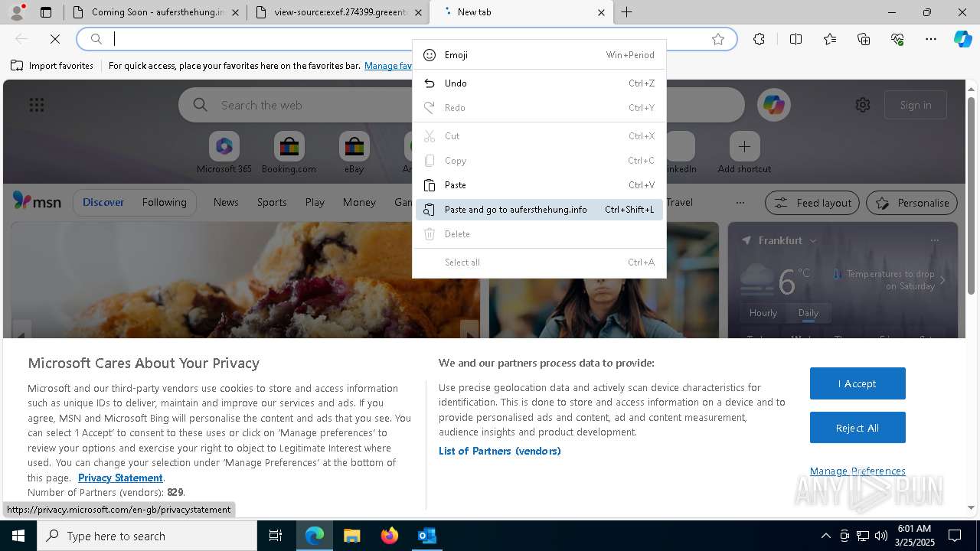Add this page to favorites star
This screenshot has height=551, width=980.
pos(718,39)
